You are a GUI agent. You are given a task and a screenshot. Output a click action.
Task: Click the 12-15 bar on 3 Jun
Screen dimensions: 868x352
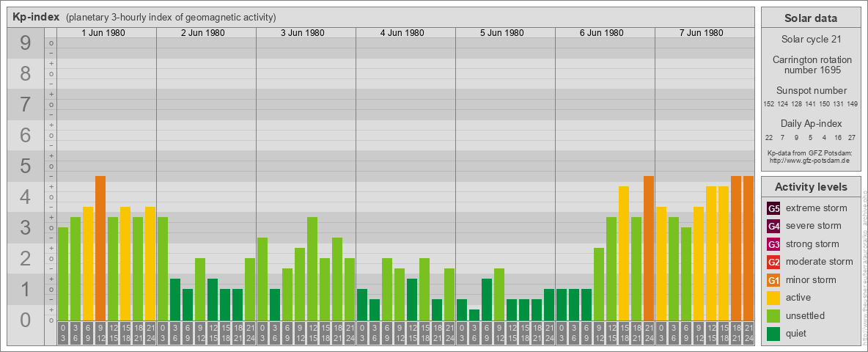coord(312,268)
